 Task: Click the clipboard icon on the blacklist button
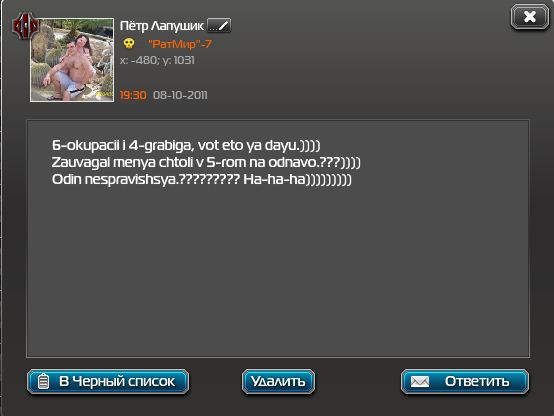click(x=43, y=382)
